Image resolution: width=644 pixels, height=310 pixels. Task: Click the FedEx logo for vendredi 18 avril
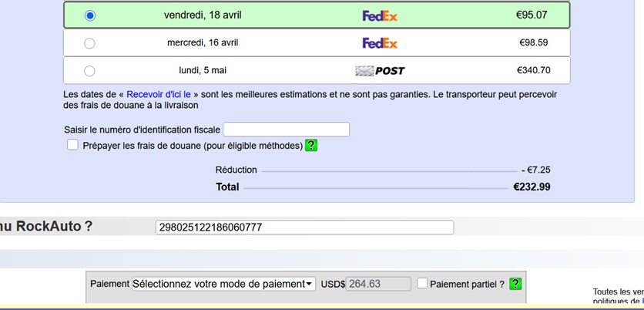click(x=380, y=15)
